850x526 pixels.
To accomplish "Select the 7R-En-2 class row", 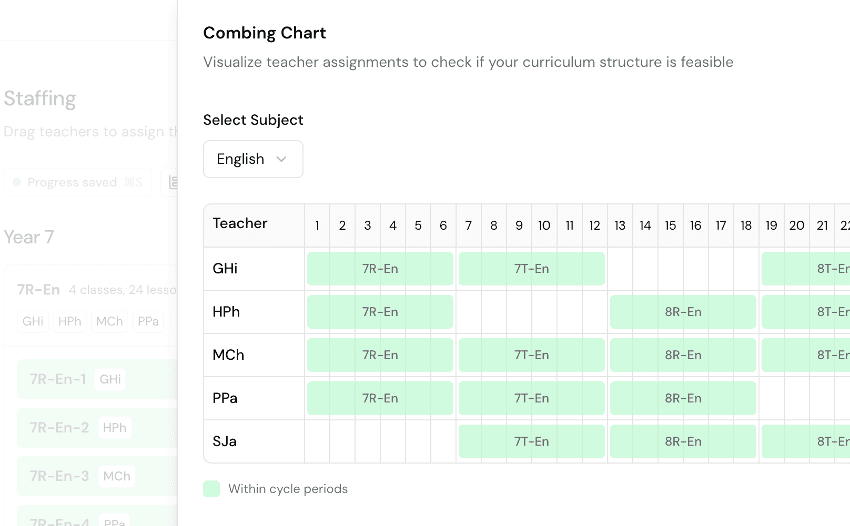I will 60,428.
